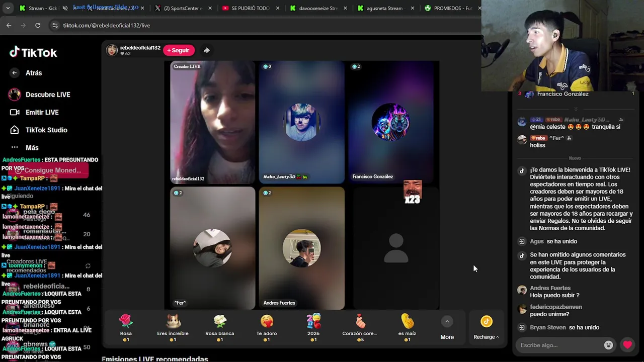
Task: Open Francisco González tile coin counter
Action: (356, 66)
